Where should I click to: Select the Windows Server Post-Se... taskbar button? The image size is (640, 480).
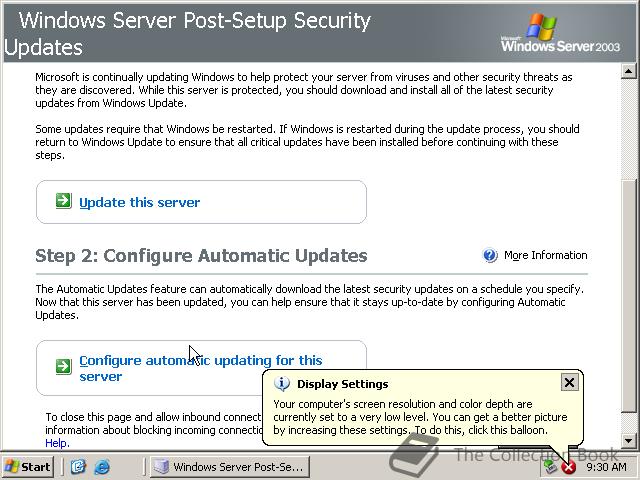230,467
